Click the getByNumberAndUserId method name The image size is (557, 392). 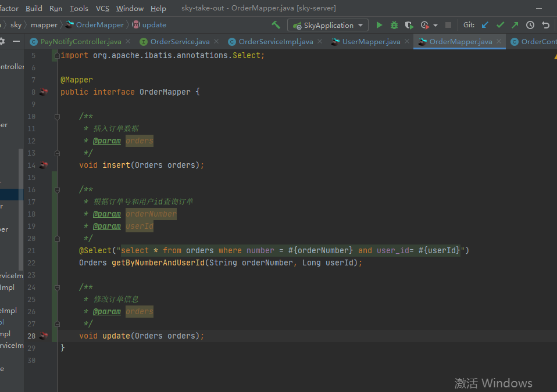pyautogui.click(x=158, y=263)
